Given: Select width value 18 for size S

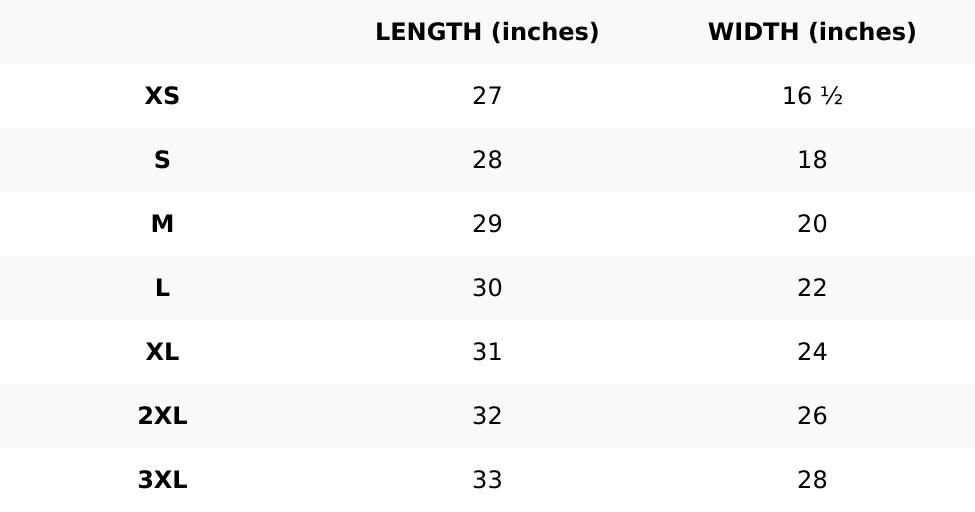Looking at the screenshot, I should [x=812, y=160].
